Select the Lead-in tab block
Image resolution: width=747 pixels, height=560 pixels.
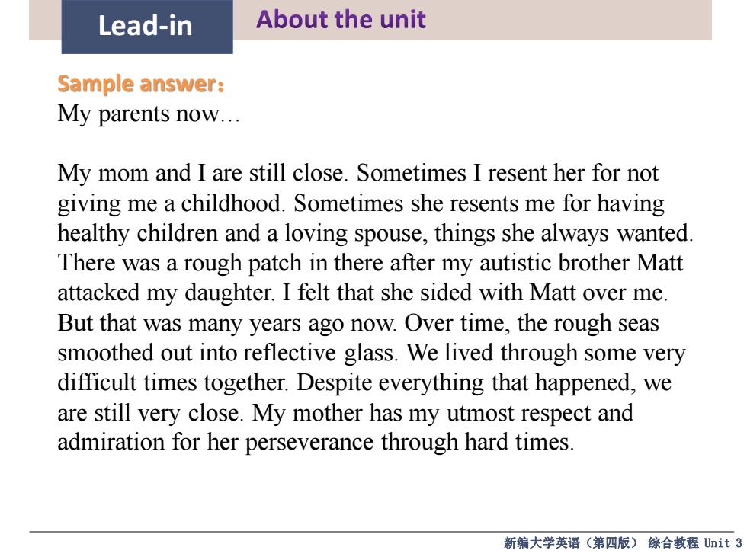click(146, 27)
